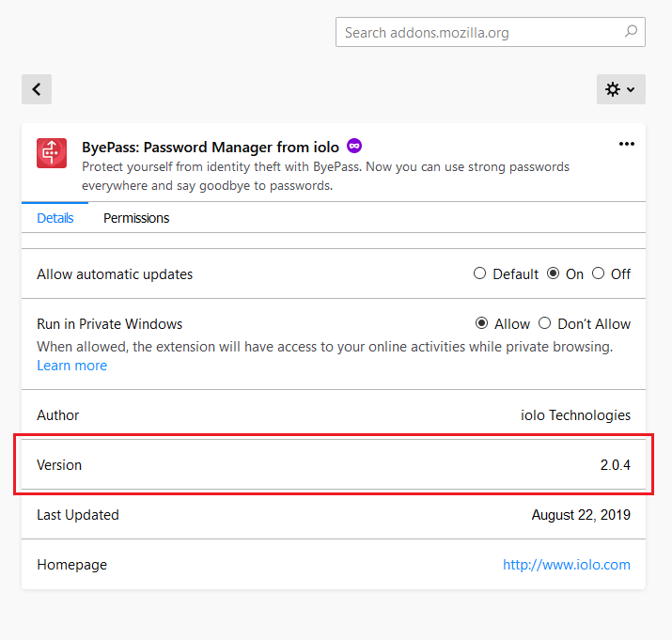
Task: Click the Allow automatic updates label
Action: click(115, 274)
